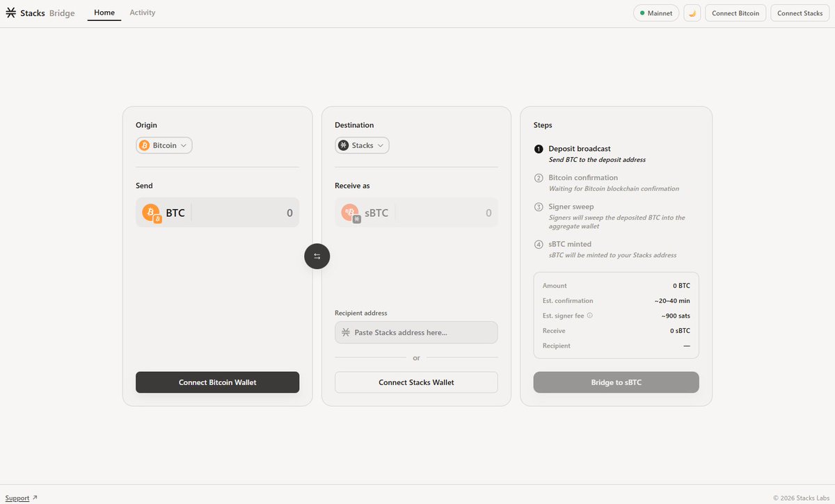Click the step 4 circle for sBTC minted
Viewport: 835px width, 504px height.
point(539,245)
